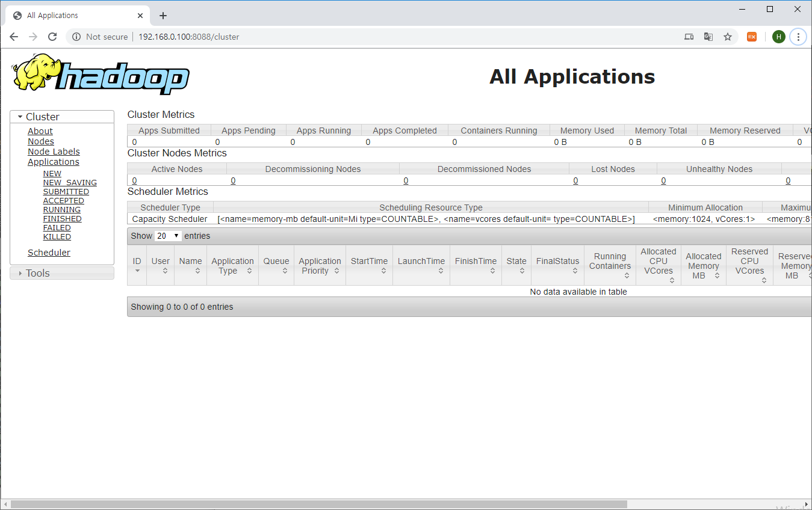The height and width of the screenshot is (510, 812).
Task: Close the All Applications tab
Action: point(140,16)
